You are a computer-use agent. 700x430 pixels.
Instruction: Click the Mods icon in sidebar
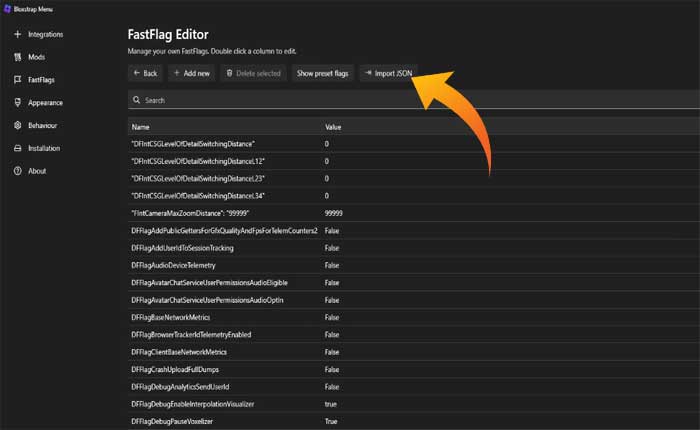pyautogui.click(x=17, y=57)
